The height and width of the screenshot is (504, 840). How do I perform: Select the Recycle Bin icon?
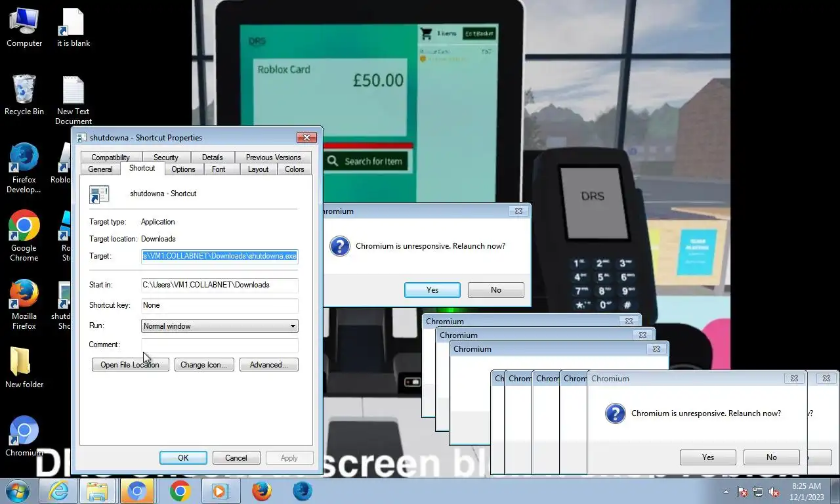24,96
